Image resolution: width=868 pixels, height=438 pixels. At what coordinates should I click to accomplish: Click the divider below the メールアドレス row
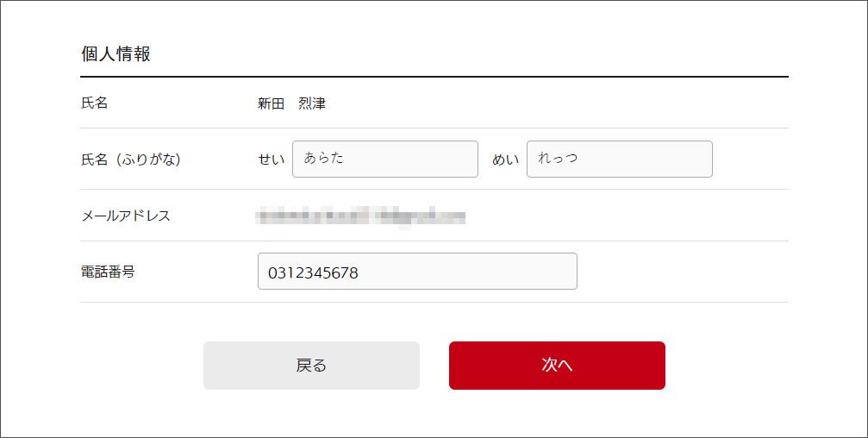[x=434, y=241]
